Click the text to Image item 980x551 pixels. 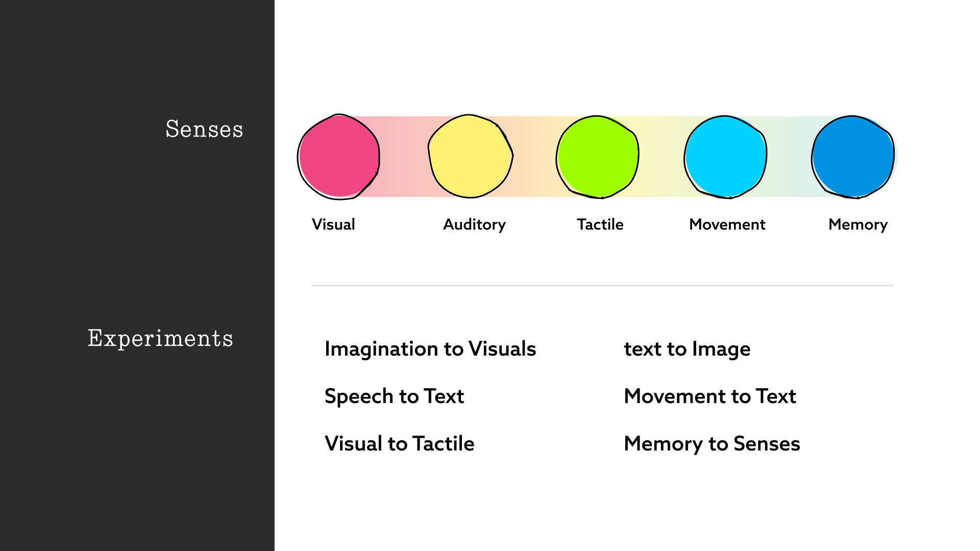(687, 349)
